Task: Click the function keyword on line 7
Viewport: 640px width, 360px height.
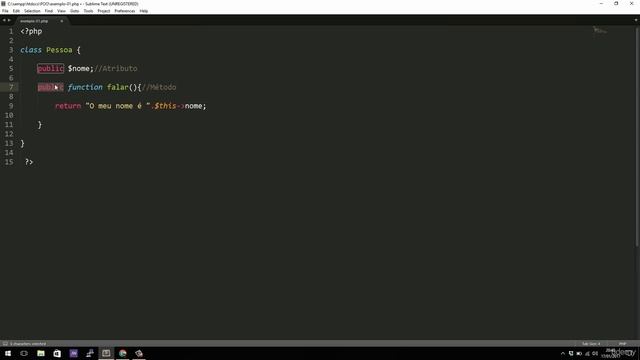Action: tap(85, 87)
